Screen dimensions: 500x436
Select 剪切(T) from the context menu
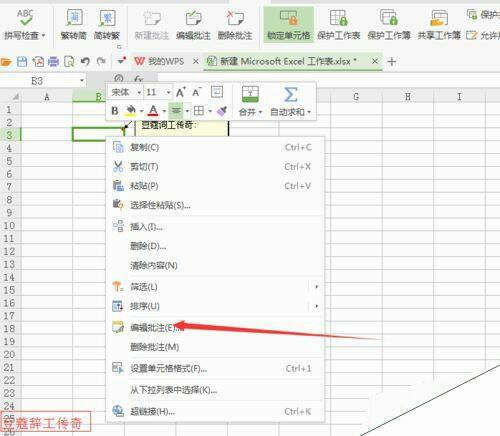[x=215, y=167]
